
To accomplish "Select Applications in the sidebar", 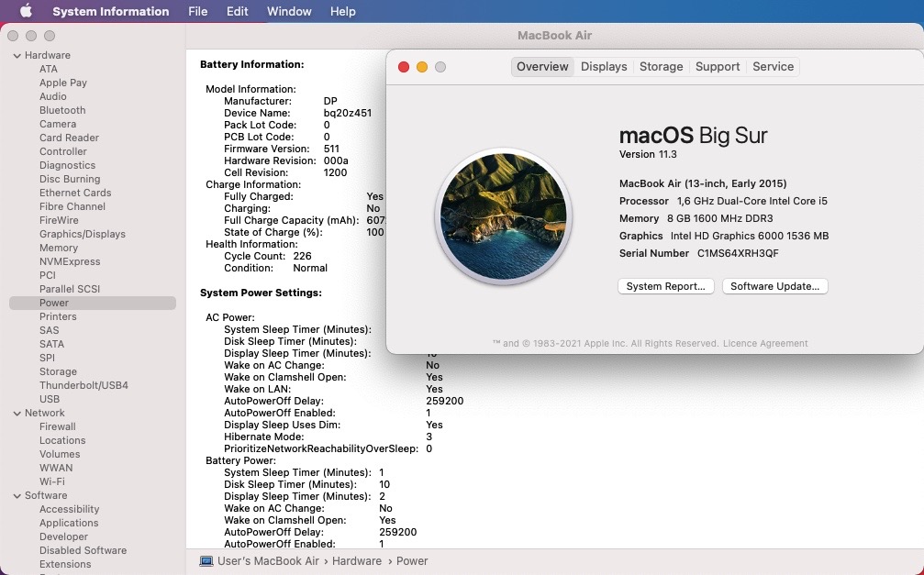I will (69, 523).
